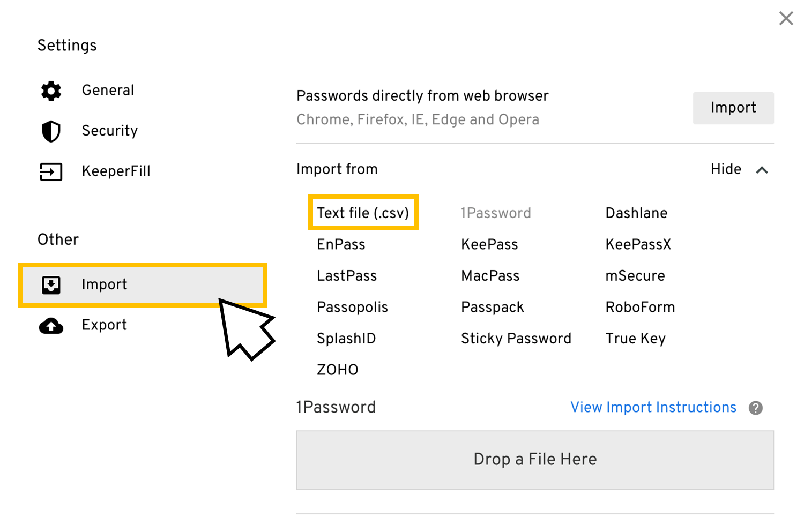Click the General settings gear icon
The image size is (804, 532).
pyautogui.click(x=51, y=91)
